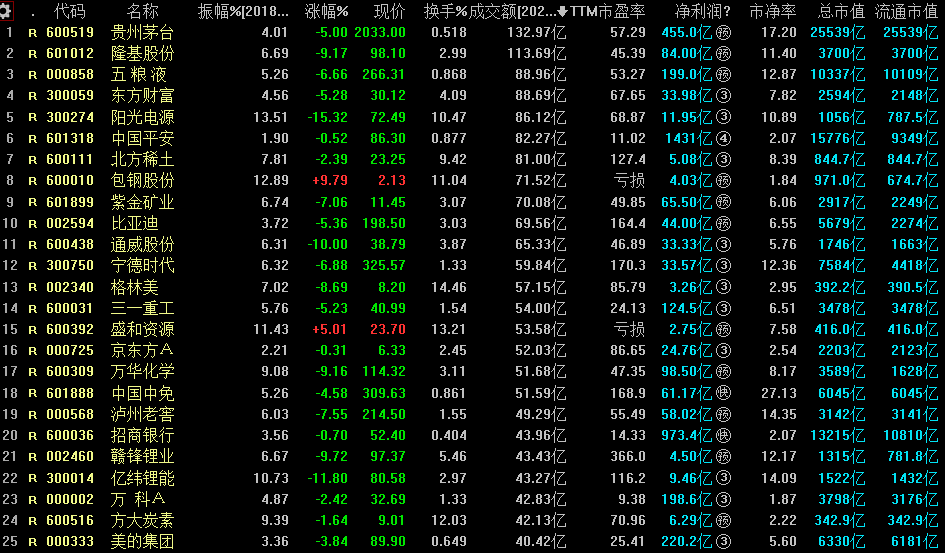This screenshot has width=945, height=553.
Task: Sort by the 现价 column header
Action: coord(389,11)
